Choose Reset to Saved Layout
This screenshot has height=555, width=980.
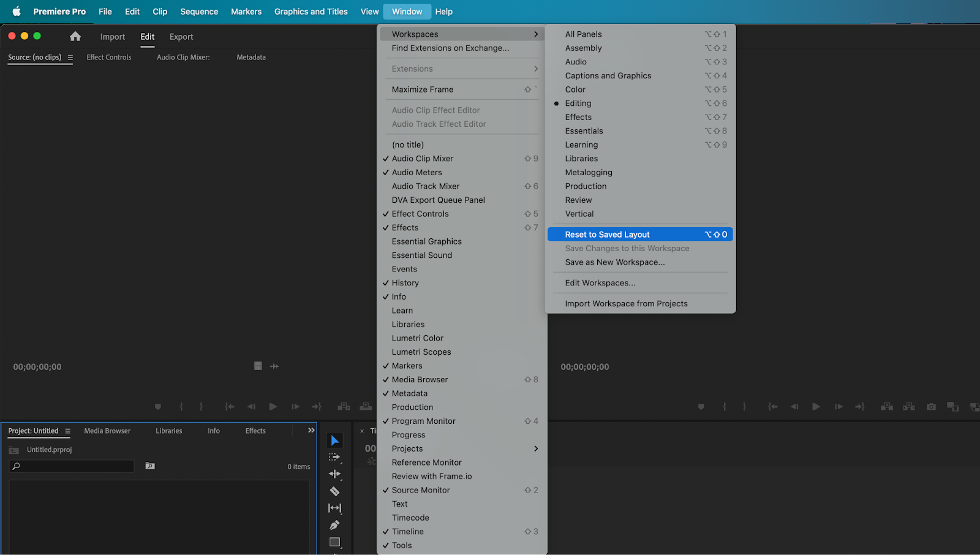[x=640, y=235]
